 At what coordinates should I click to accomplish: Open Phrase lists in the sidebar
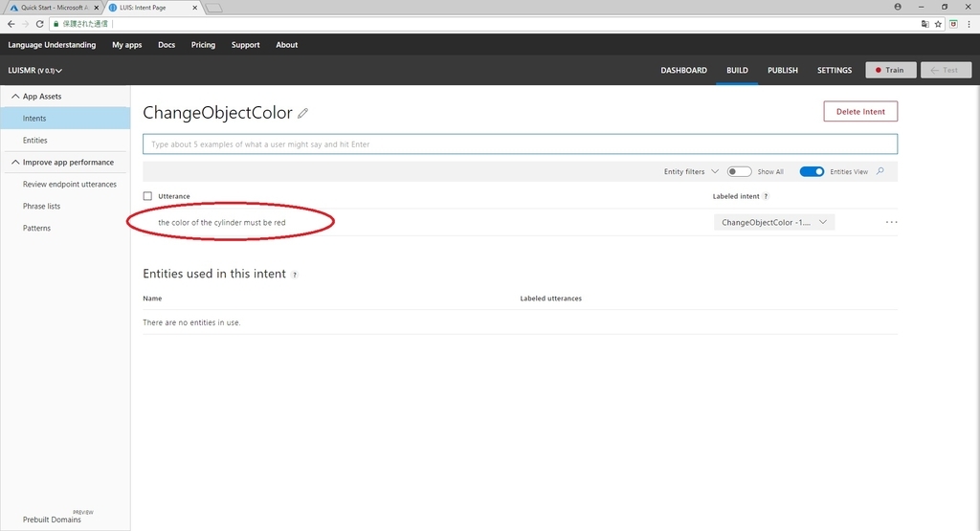[41, 206]
